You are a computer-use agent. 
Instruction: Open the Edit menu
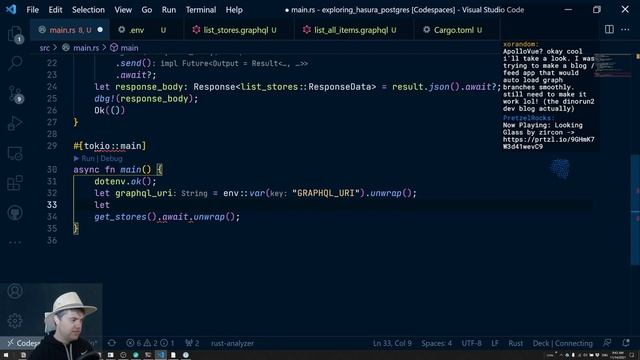coord(55,9)
